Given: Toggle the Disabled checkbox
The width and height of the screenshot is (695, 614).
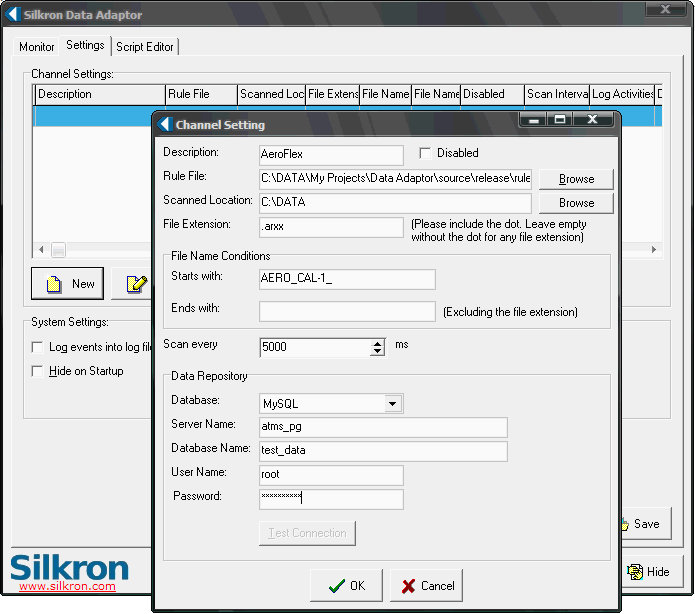Looking at the screenshot, I should point(425,153).
